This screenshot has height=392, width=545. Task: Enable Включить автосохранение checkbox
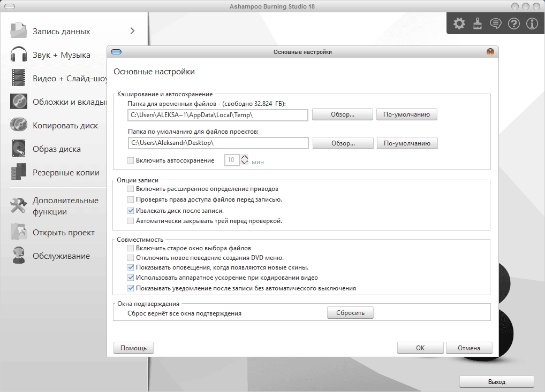131,160
